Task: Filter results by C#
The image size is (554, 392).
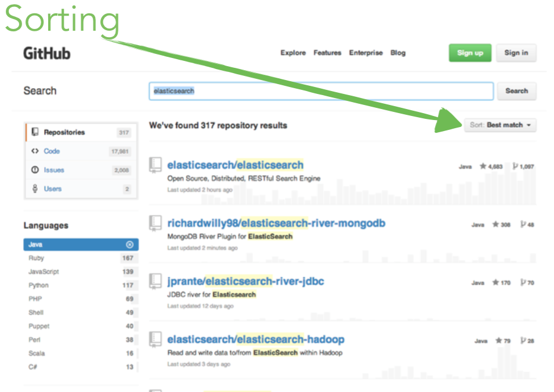Action: coord(81,367)
